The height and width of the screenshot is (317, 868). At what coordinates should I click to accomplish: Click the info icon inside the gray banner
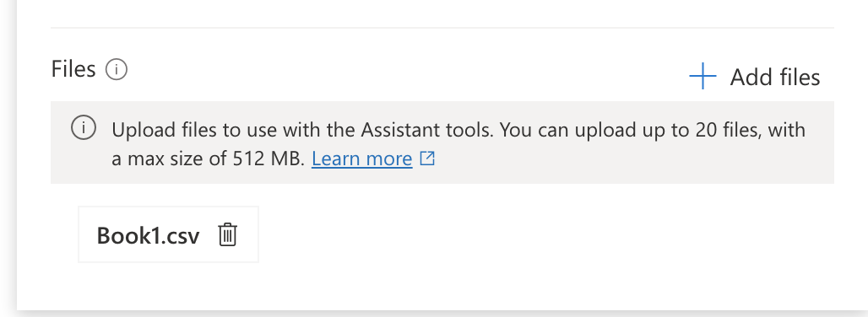[x=84, y=129]
